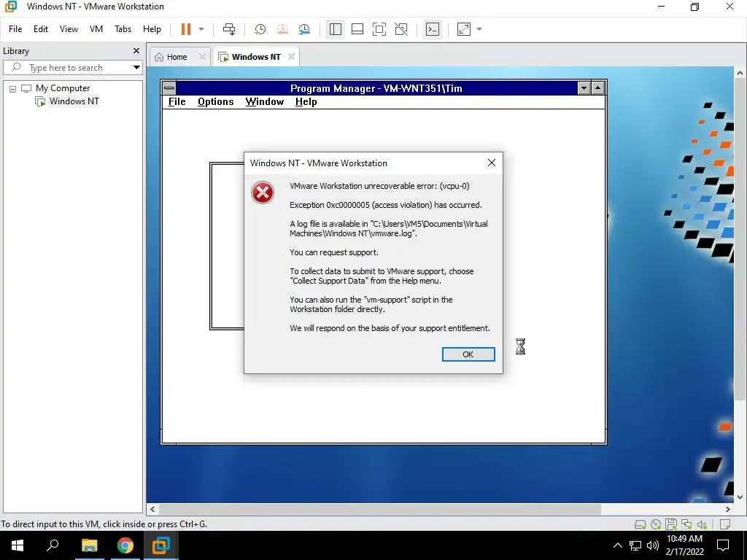Select My Computer in the library
The height and width of the screenshot is (560, 747).
click(x=63, y=88)
